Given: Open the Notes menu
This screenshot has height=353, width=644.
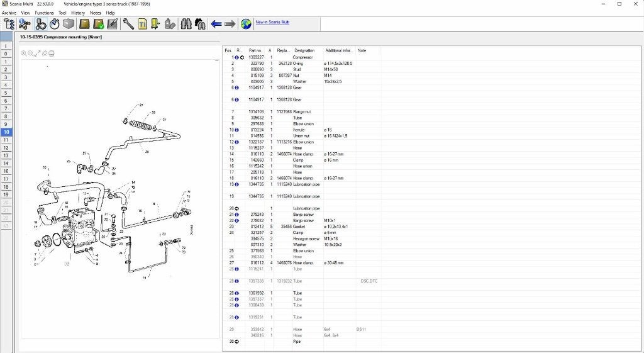Looking at the screenshot, I should pos(96,13).
